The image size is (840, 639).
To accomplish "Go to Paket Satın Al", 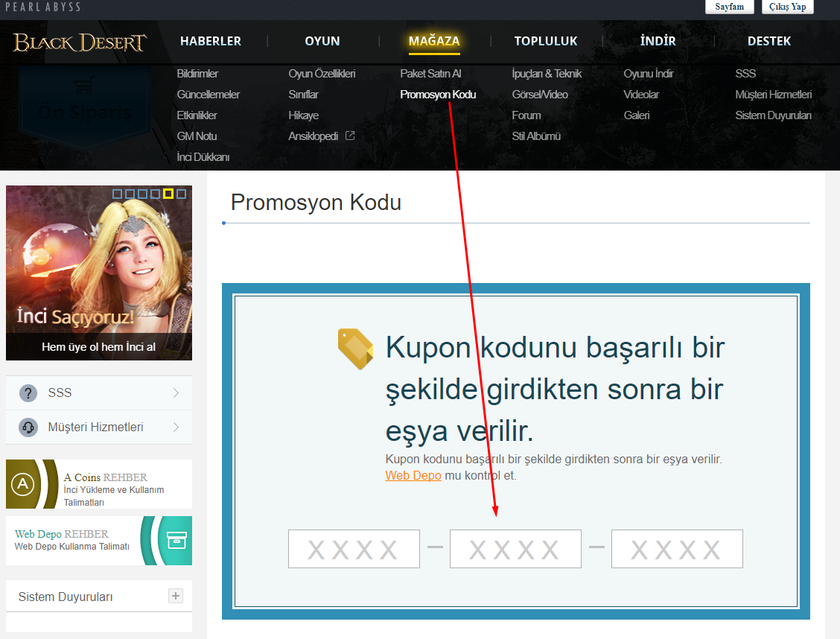I will tap(430, 74).
